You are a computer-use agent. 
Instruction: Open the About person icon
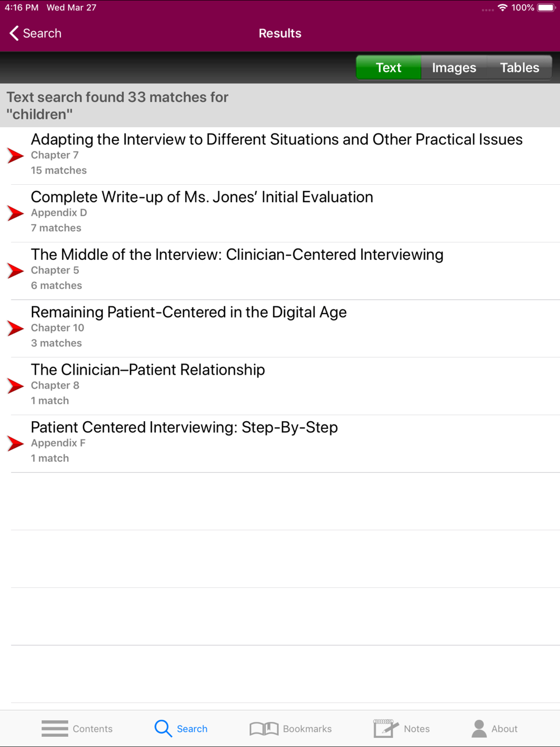click(479, 729)
